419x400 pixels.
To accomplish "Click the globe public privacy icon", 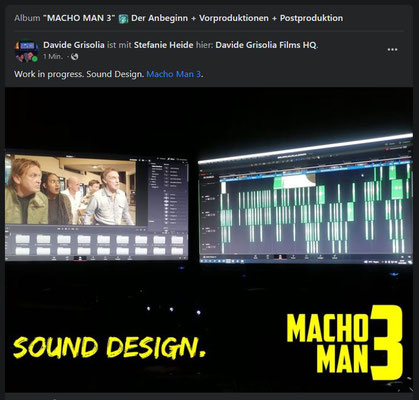I will tap(75, 57).
